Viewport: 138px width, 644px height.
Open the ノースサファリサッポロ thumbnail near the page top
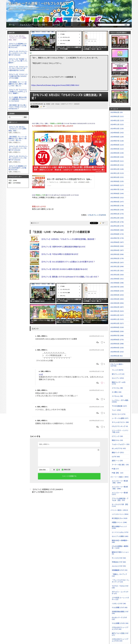coord(43,41)
